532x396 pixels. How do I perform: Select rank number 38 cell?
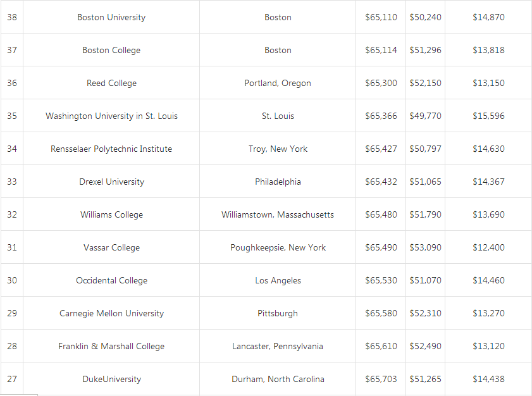click(12, 17)
